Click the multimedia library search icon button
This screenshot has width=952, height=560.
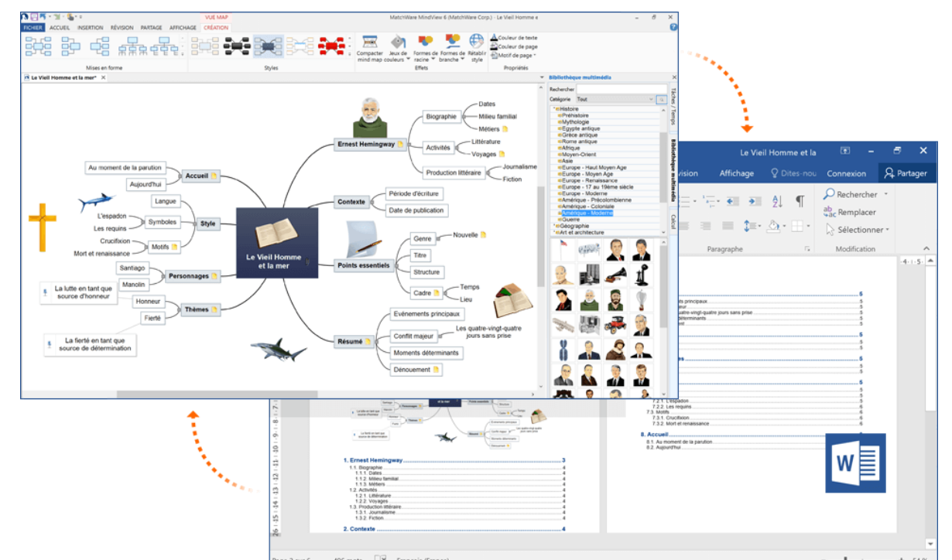click(662, 99)
